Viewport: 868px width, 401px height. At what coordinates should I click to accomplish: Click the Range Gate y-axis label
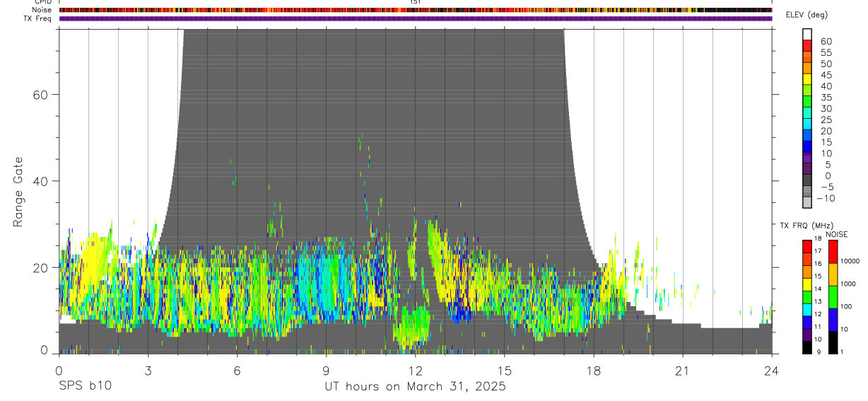coord(18,191)
